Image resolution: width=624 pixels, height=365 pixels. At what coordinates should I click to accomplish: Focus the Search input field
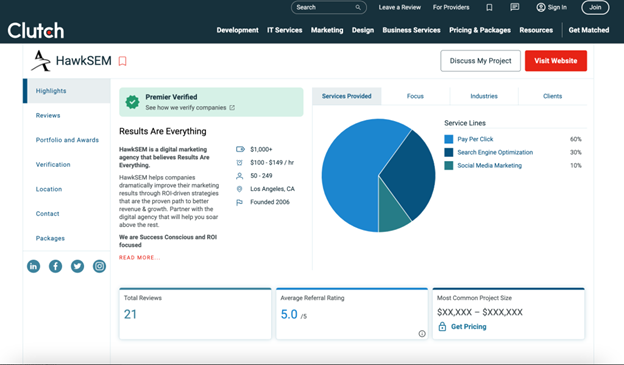click(x=329, y=7)
